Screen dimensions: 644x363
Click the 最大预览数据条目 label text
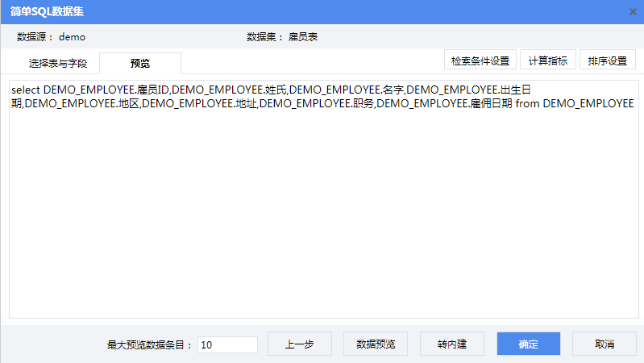(x=150, y=344)
